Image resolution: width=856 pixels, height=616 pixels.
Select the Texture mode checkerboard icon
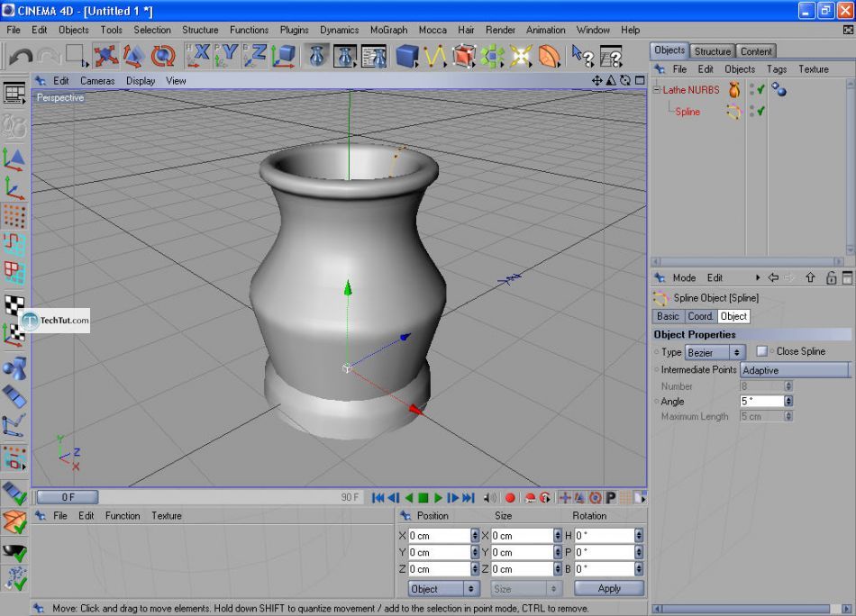(14, 304)
